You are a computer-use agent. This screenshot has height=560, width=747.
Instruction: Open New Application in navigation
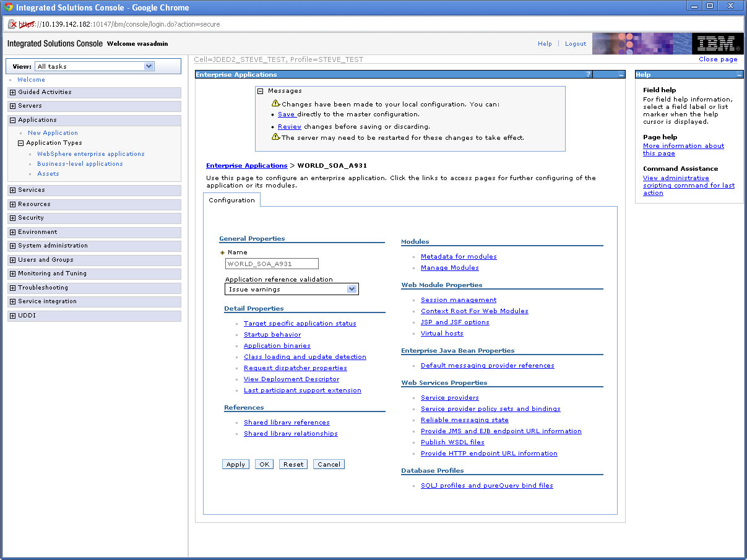(x=53, y=133)
